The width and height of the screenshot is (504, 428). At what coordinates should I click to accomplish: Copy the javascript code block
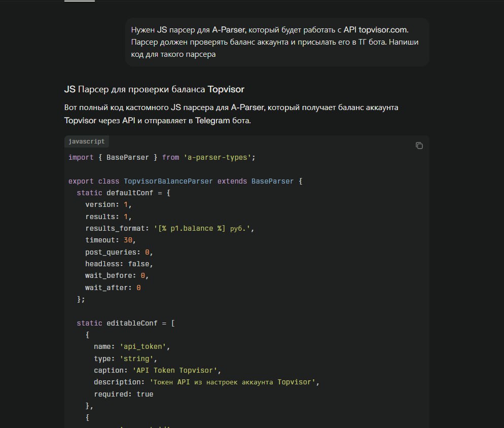pos(419,146)
